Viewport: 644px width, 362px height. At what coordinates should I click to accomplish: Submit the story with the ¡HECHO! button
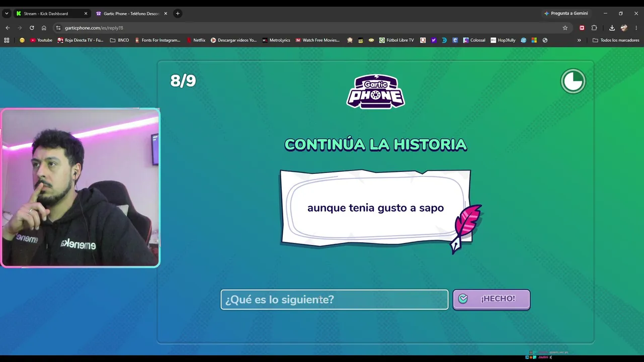click(491, 299)
